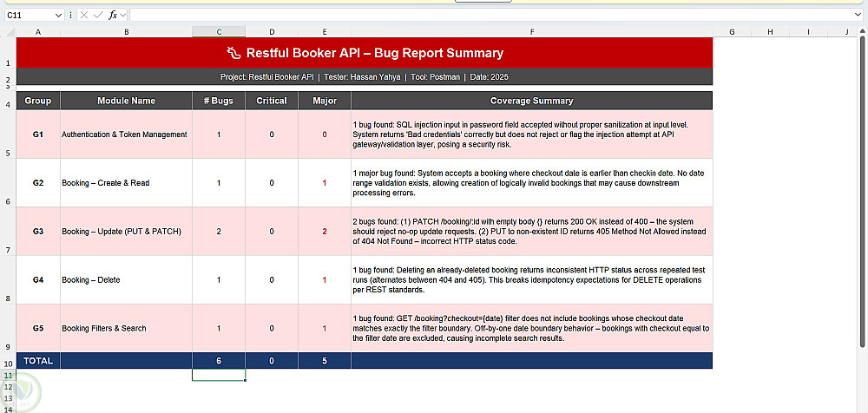
Task: Select Authentication & Token Management cell
Action: (126, 134)
